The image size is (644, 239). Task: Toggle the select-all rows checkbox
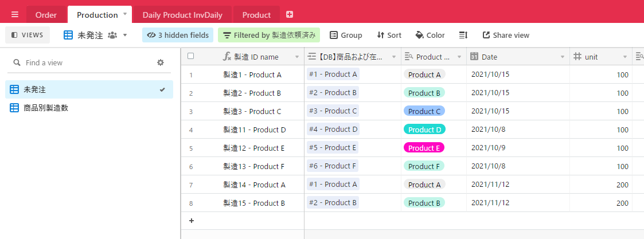190,56
